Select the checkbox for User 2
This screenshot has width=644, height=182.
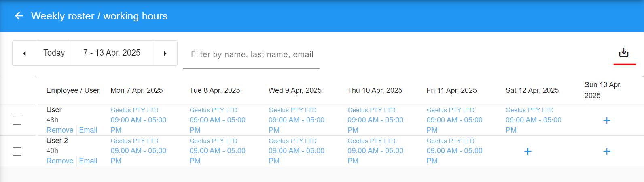tap(17, 151)
